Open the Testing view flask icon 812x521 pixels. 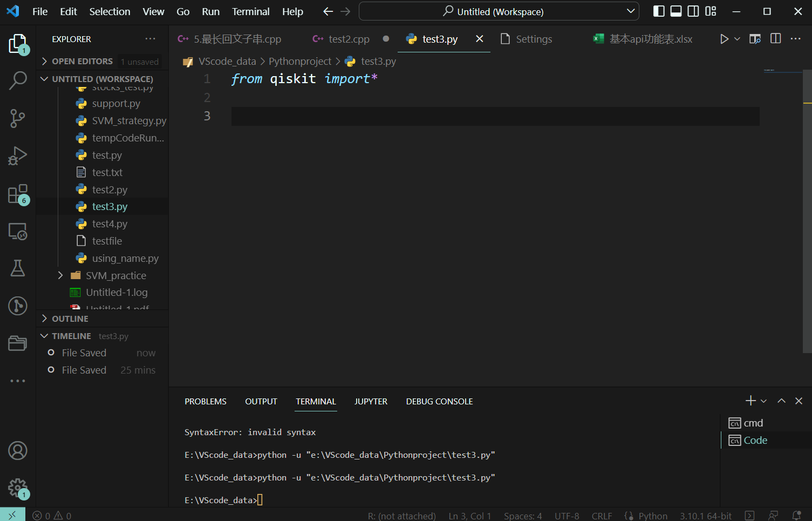point(18,268)
